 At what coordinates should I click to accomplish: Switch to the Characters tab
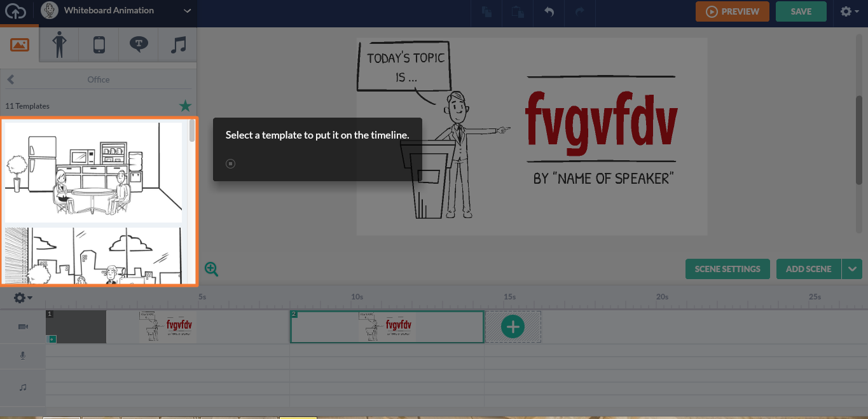tap(59, 45)
